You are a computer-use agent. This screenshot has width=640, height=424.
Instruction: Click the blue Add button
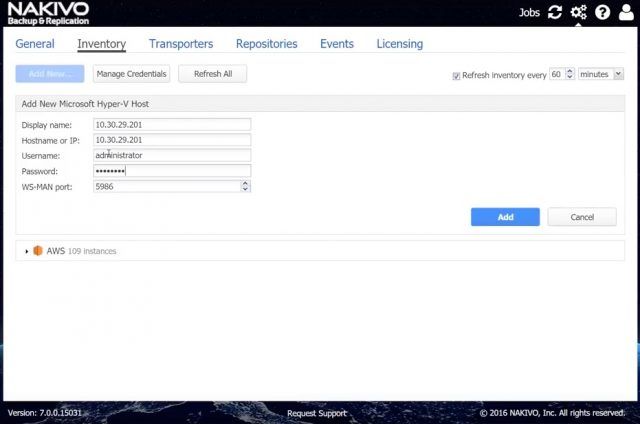click(x=505, y=217)
